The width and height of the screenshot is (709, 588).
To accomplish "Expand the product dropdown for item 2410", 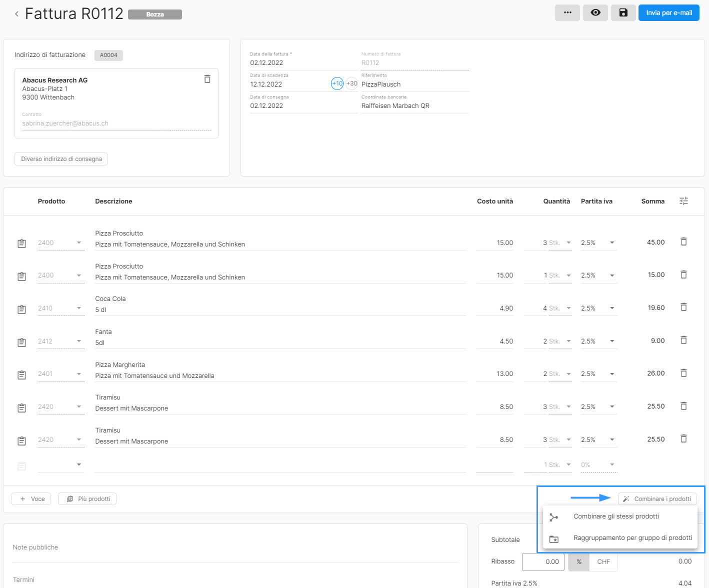I will coord(79,308).
